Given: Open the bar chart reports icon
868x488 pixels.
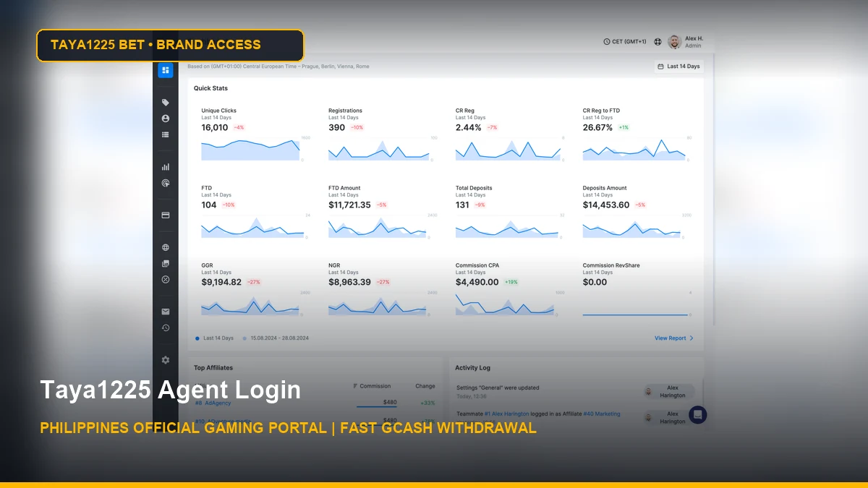Looking at the screenshot, I should coord(166,167).
